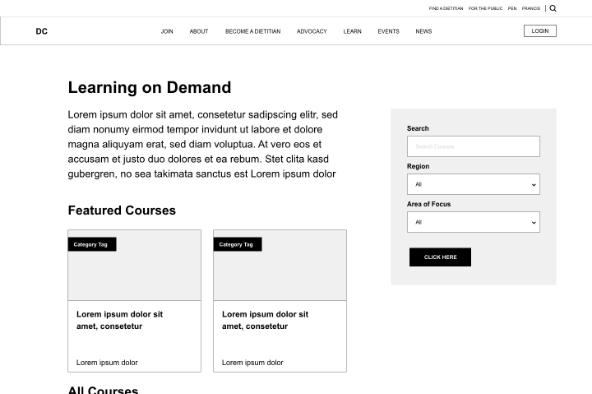Expand the Region dropdown
This screenshot has width=592, height=394.
(473, 184)
